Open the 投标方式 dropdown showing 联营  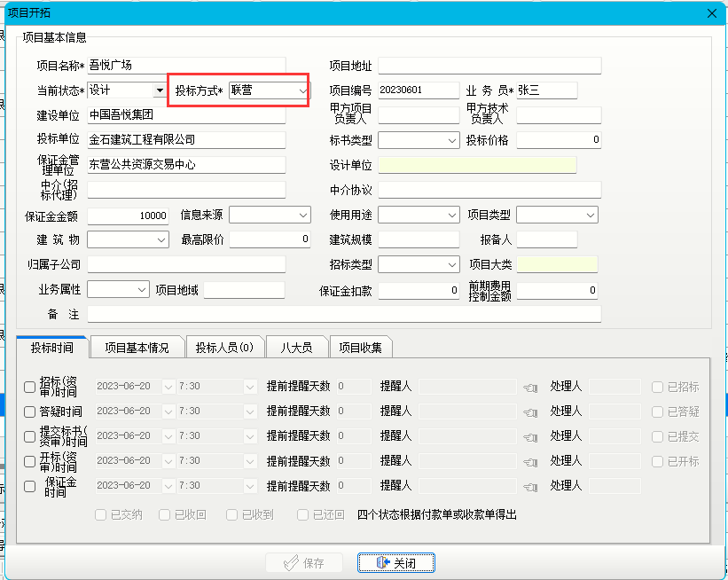pyautogui.click(x=302, y=90)
